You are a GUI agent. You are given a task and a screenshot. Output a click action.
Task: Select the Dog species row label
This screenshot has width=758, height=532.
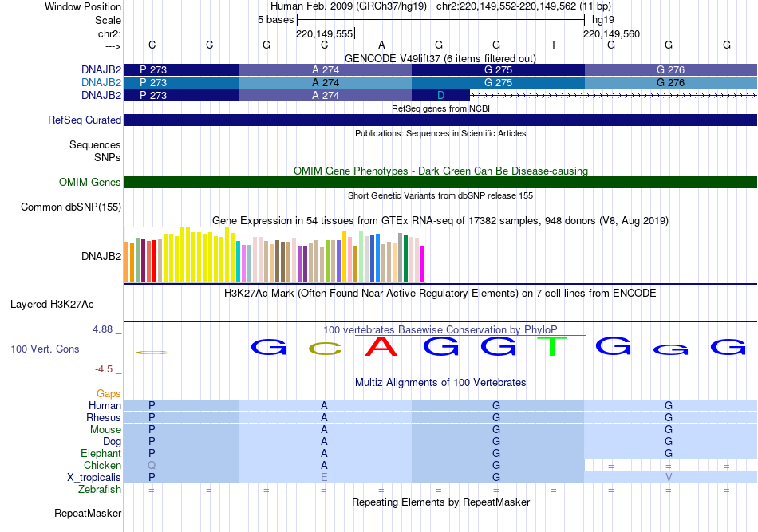[x=112, y=442]
